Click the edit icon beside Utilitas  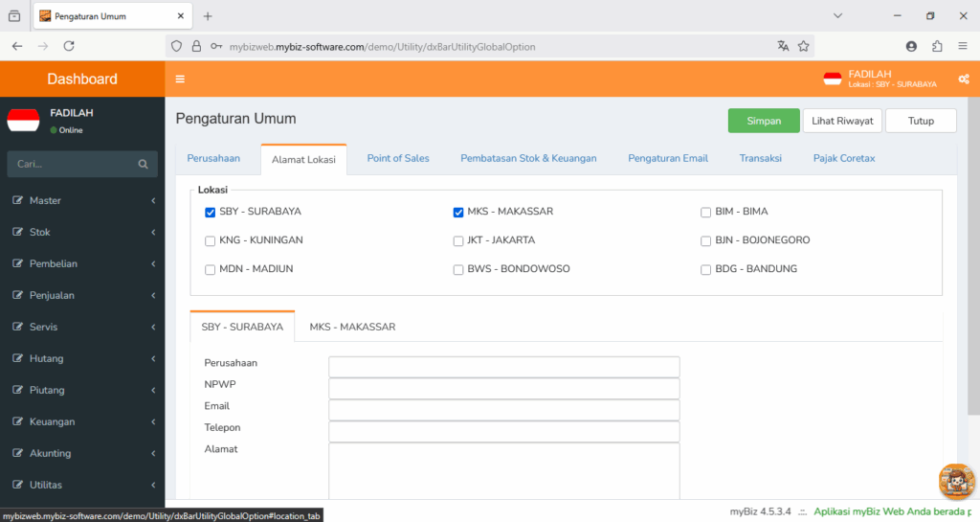(17, 485)
